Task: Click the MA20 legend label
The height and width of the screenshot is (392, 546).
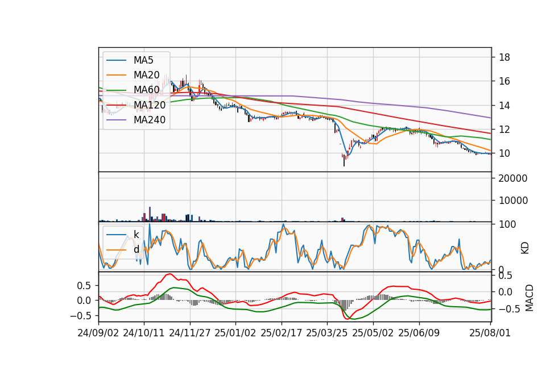Action: coord(146,75)
